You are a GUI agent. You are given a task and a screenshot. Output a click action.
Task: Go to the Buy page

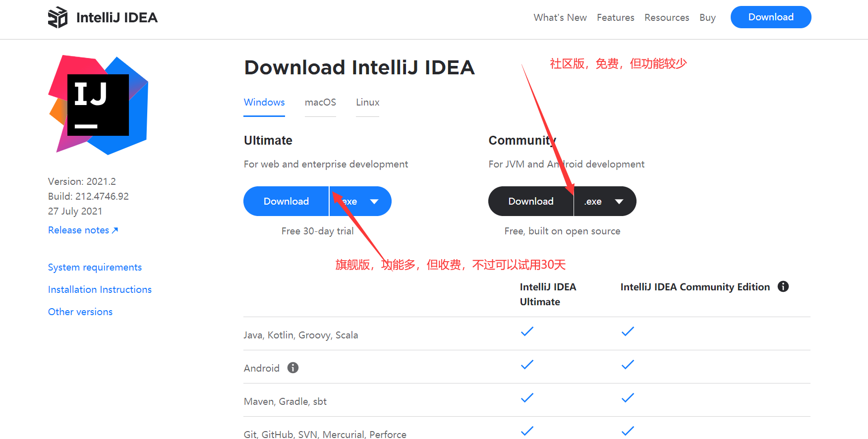coord(707,17)
